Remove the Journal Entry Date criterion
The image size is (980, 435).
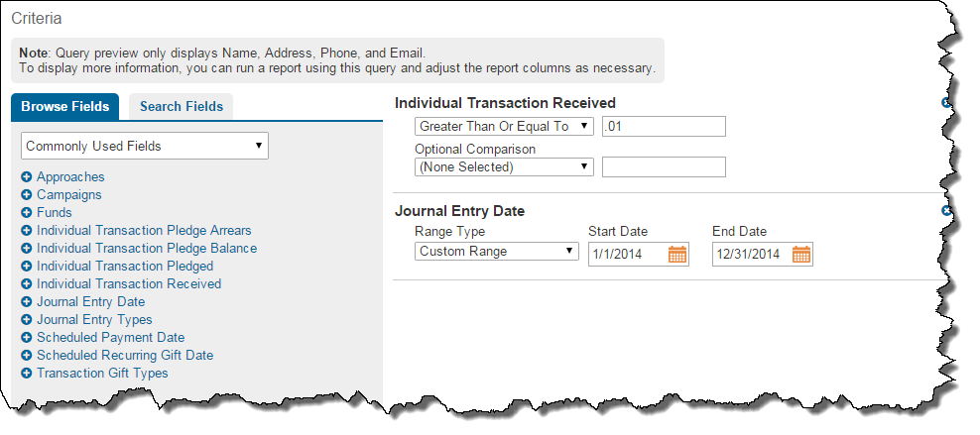coord(946,211)
